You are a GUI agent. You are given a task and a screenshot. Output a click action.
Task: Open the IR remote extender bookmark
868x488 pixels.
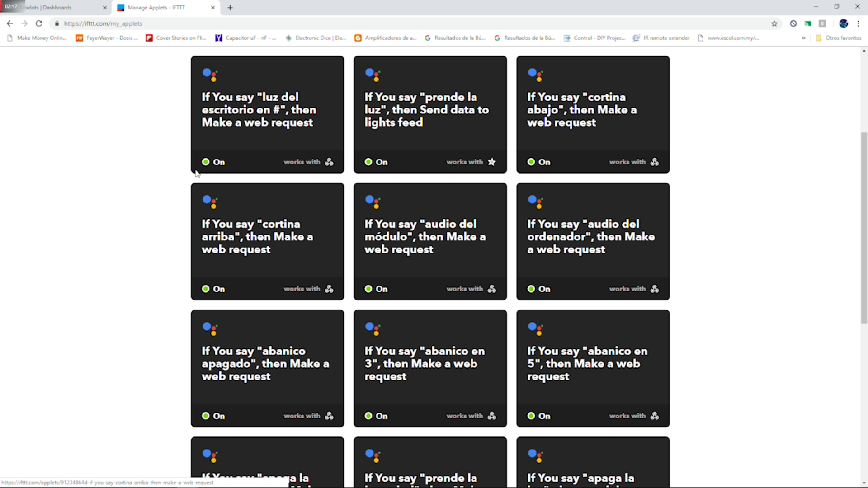[x=661, y=38]
